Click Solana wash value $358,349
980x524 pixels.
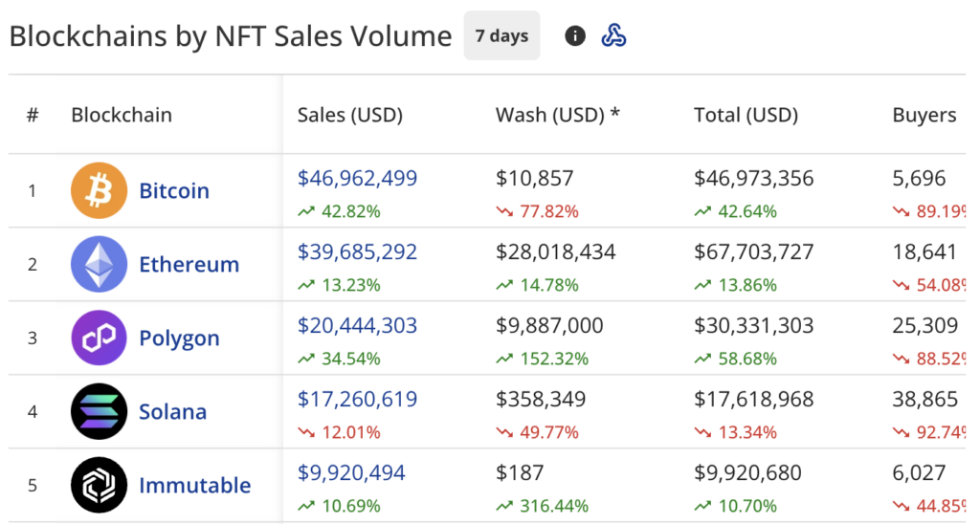click(x=541, y=399)
